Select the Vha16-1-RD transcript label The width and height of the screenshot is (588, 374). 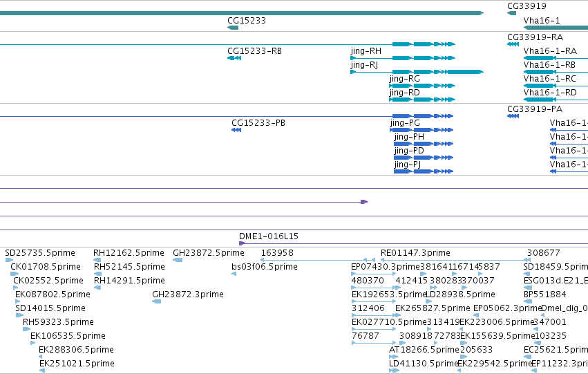click(550, 93)
